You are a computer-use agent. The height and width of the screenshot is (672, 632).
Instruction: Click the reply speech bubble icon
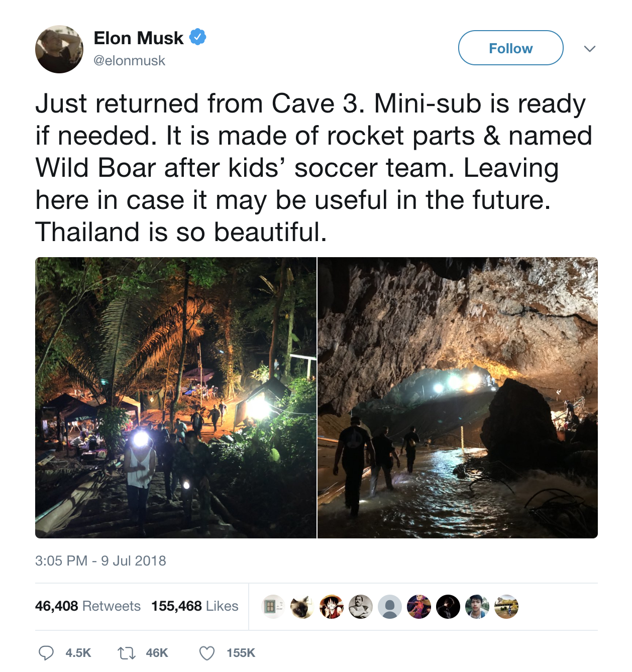point(46,652)
